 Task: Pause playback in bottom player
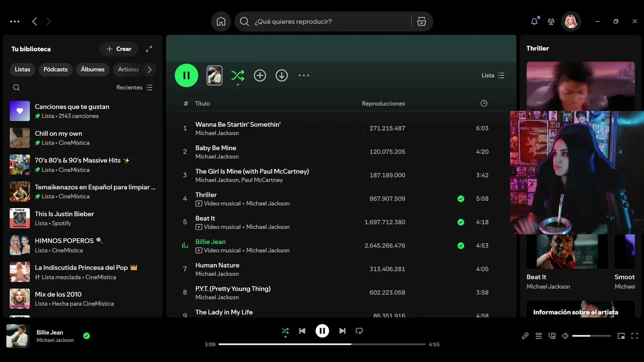click(322, 331)
